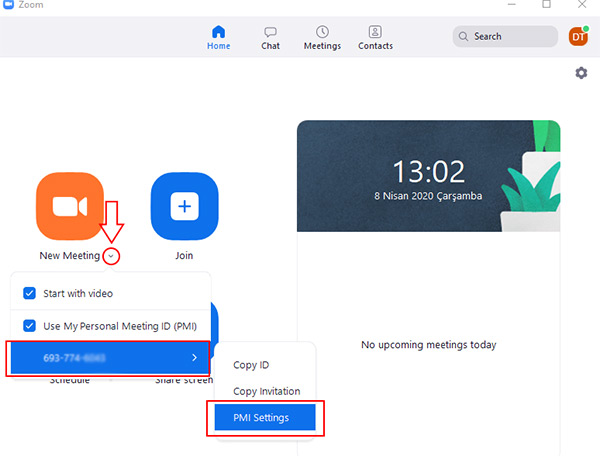Viewport: 600px width, 456px height.
Task: Open the Meetings tab
Action: pos(322,37)
